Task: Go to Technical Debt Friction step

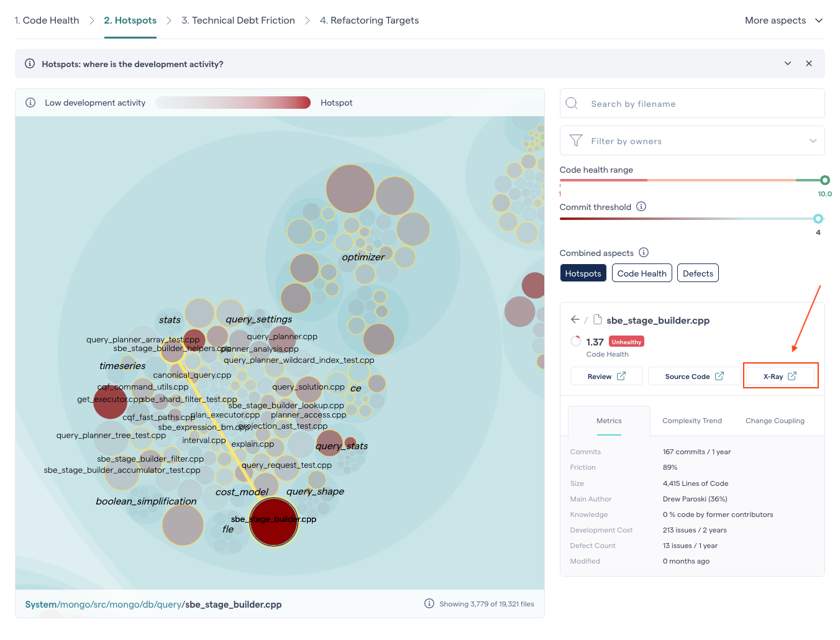Action: click(x=238, y=21)
